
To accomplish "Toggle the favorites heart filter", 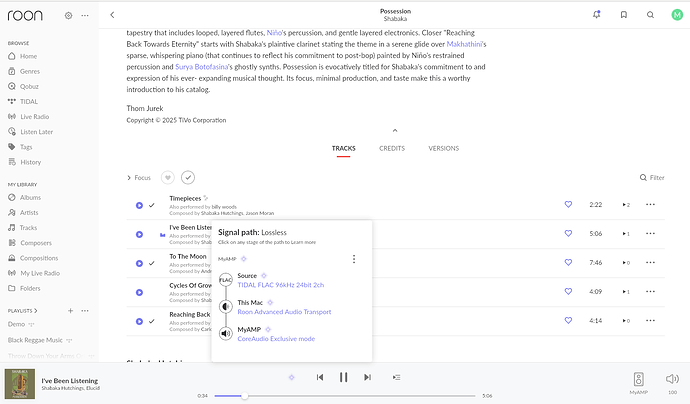I will point(168,178).
